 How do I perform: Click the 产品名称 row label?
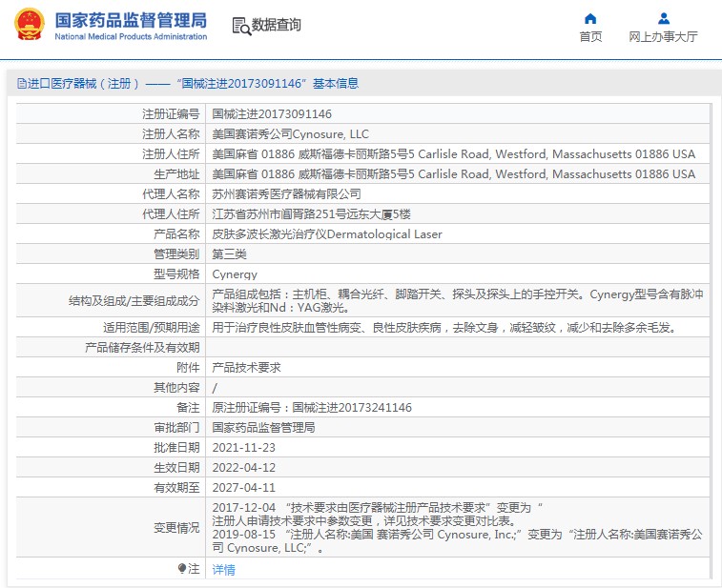coord(176,234)
